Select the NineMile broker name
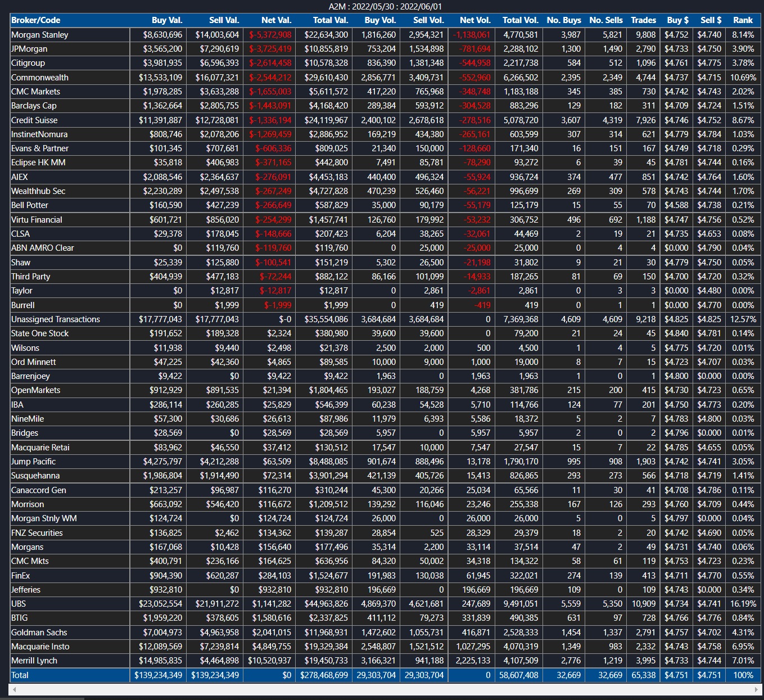Screen dimensions: 764x700 28,419
